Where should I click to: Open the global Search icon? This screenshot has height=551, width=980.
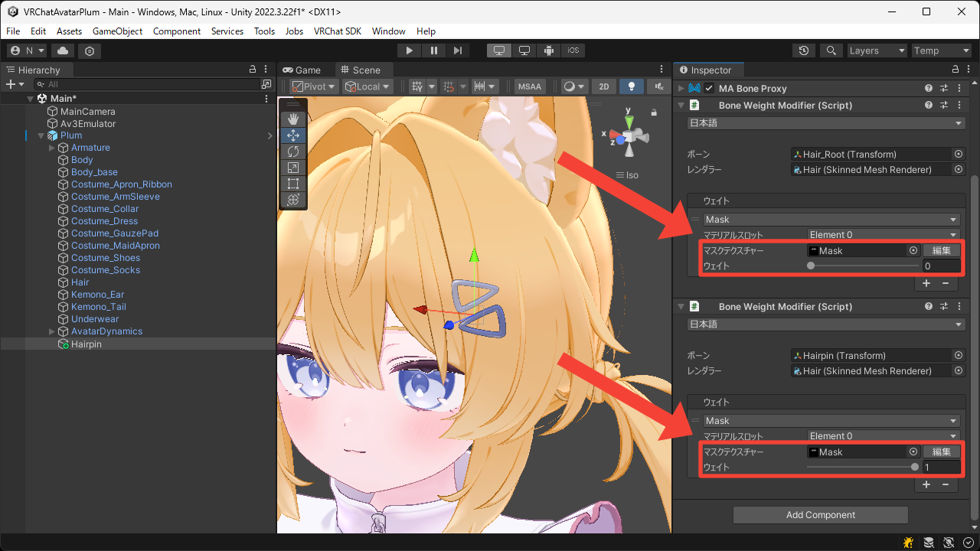(831, 51)
